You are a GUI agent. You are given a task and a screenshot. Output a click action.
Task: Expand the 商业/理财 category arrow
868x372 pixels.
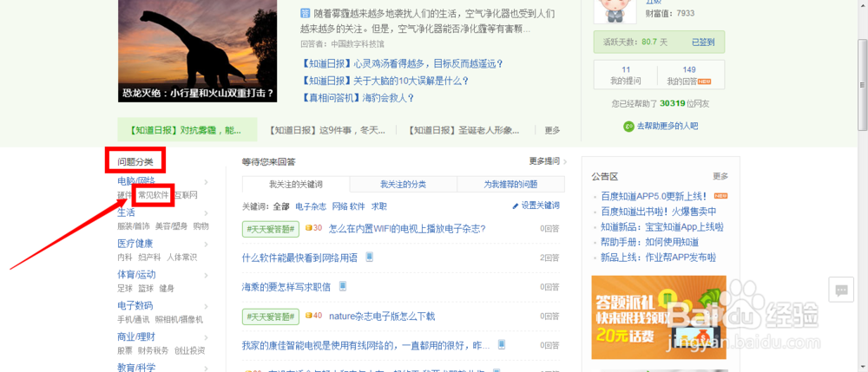[x=206, y=337]
